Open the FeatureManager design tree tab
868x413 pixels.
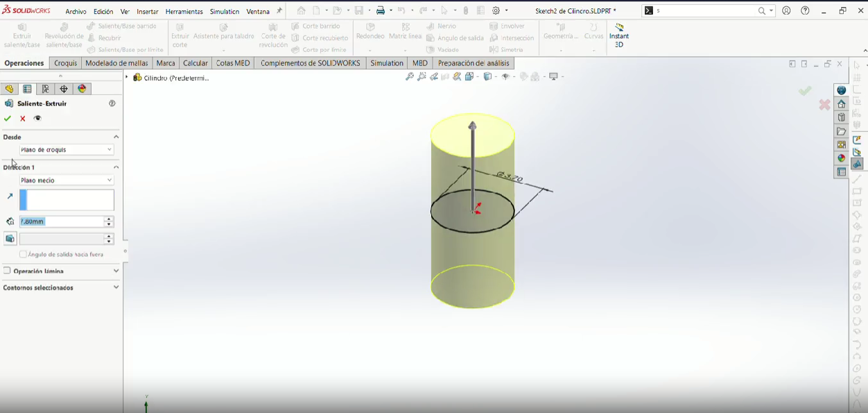9,89
